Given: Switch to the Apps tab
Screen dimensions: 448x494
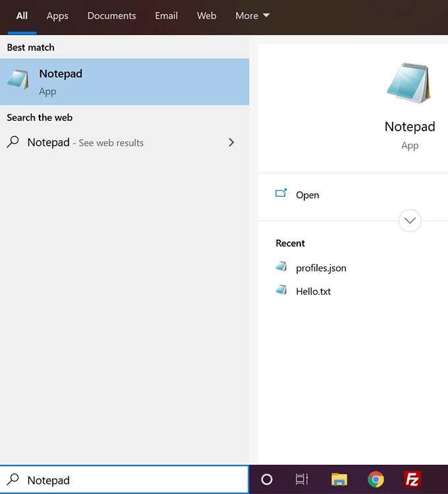Looking at the screenshot, I should click(57, 16).
